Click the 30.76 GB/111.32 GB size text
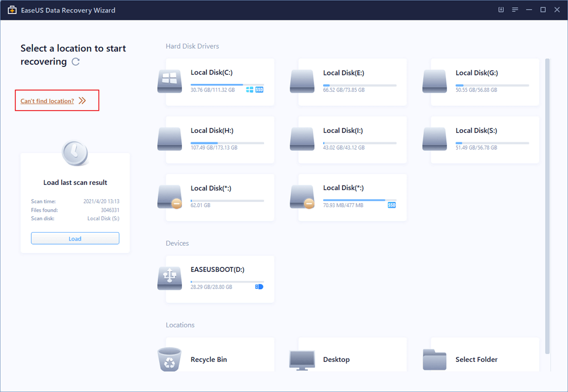The width and height of the screenshot is (568, 392). point(212,90)
